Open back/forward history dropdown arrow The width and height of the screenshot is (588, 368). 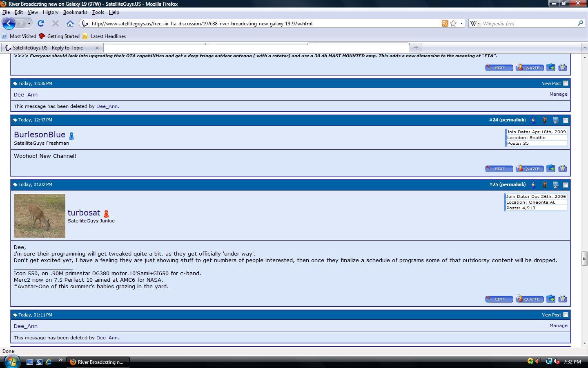coord(29,23)
